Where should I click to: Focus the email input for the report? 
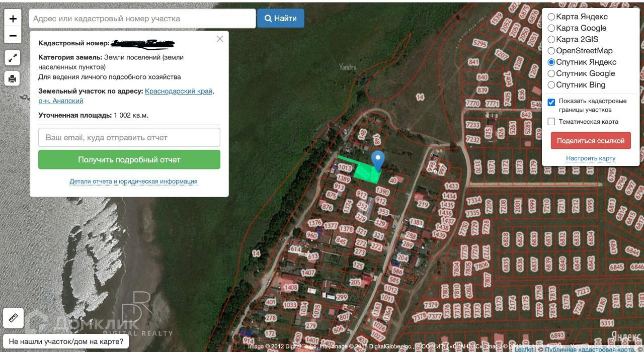tap(129, 137)
